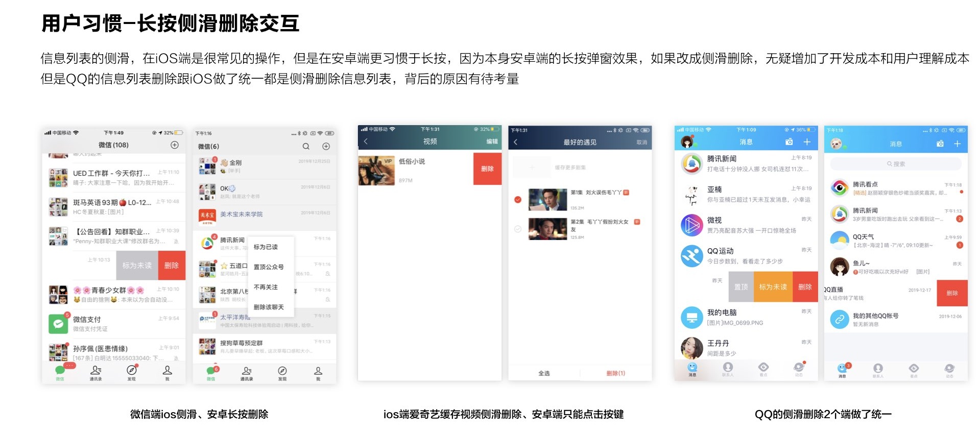980x431 pixels.
Task: Open 青春少女群 chat row
Action: (x=114, y=294)
